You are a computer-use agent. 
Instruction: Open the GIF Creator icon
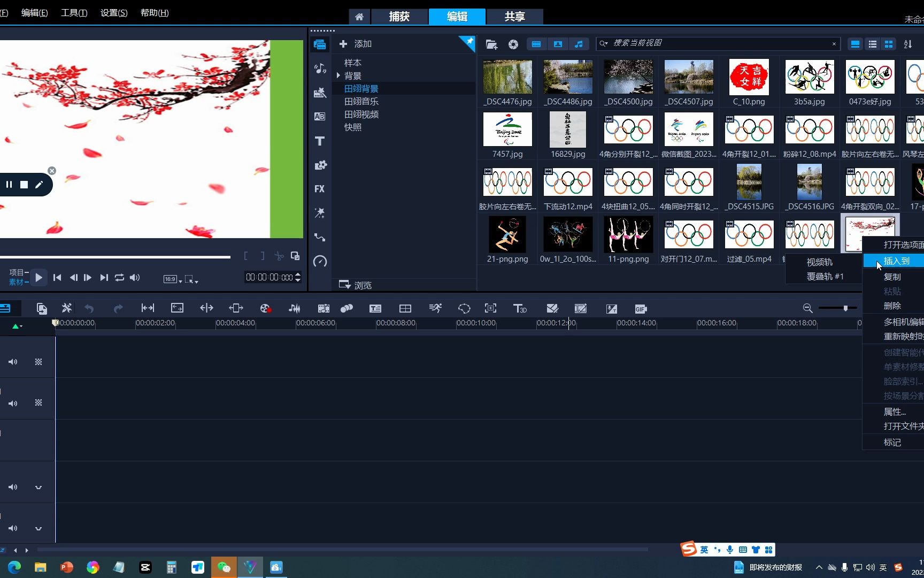[641, 309]
